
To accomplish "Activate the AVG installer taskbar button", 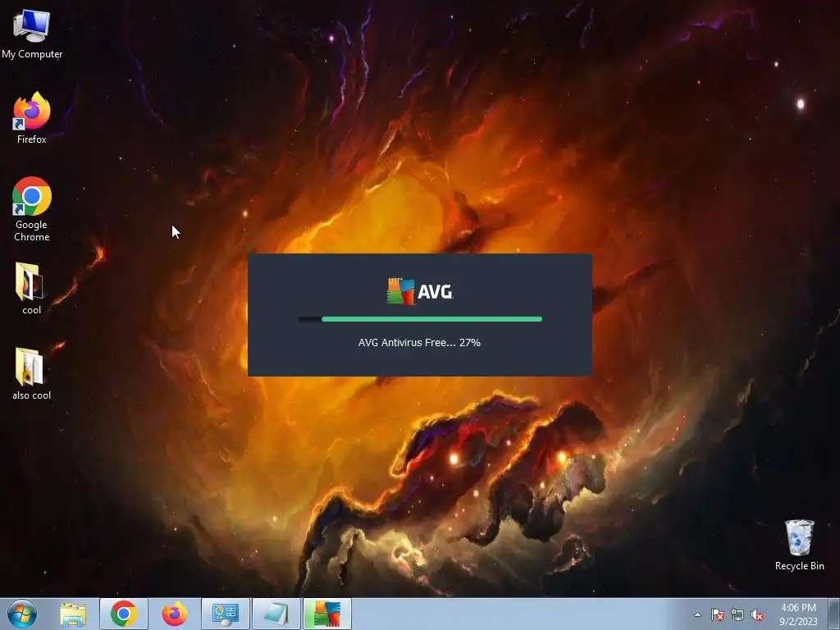I will click(x=327, y=614).
